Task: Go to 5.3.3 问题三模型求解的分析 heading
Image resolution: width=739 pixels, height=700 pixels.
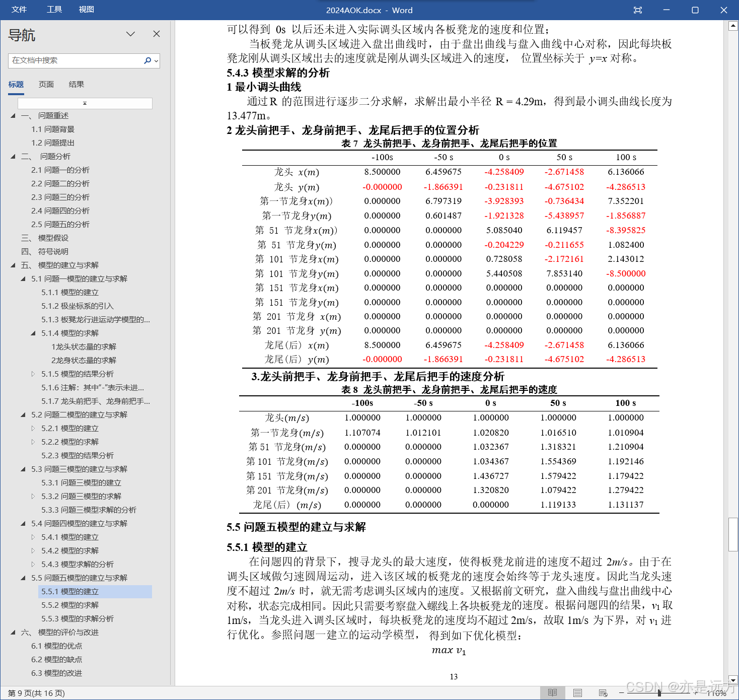Action: 89,510
